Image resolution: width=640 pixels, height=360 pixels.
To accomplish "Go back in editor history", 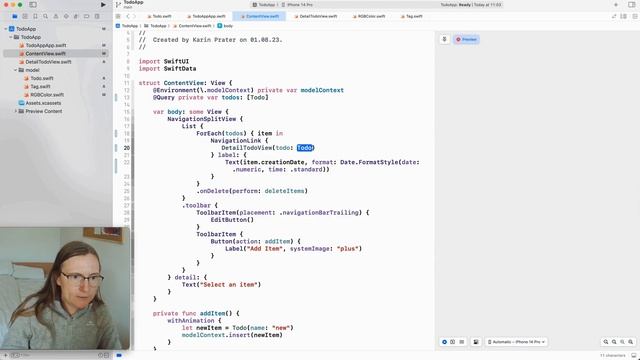I will (x=128, y=16).
